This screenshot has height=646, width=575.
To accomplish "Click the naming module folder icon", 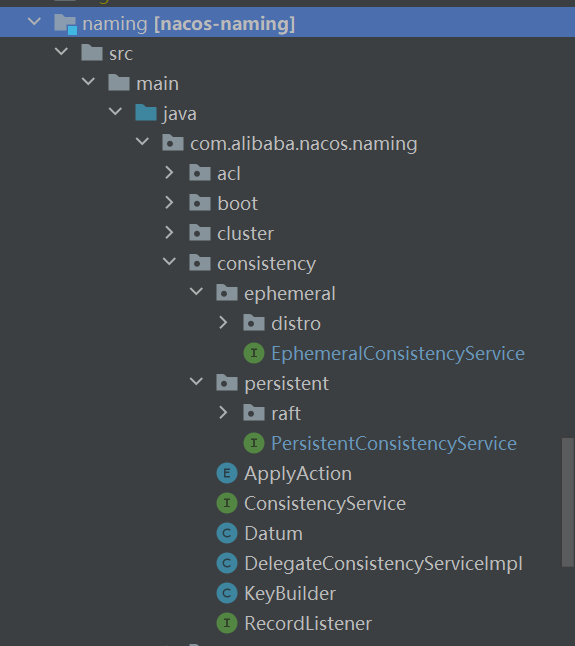I will coord(65,24).
